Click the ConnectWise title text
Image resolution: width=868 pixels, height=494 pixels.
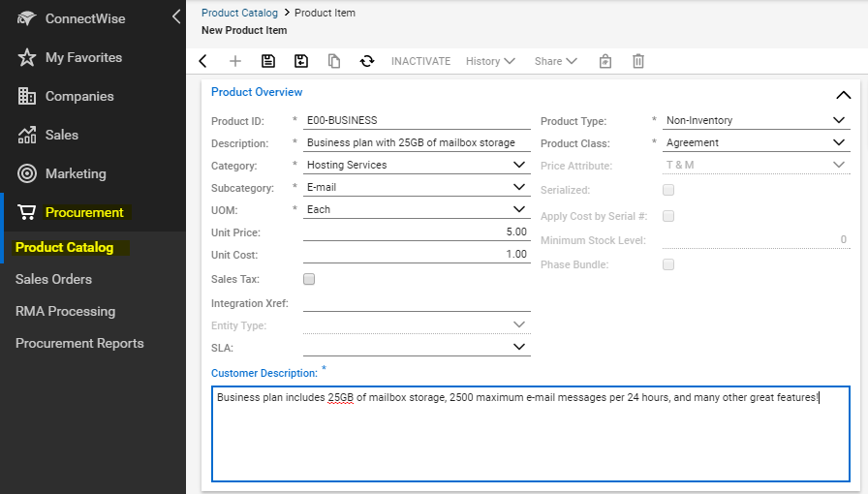[85, 18]
